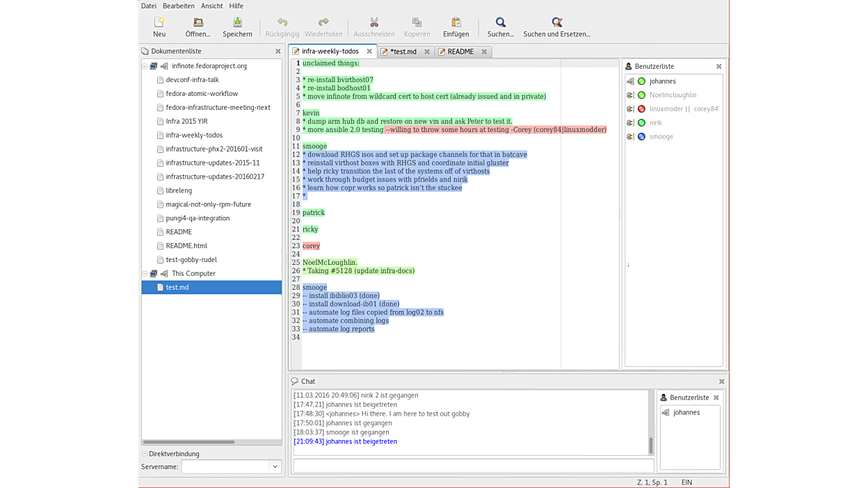Click the chat message input field

[474, 465]
